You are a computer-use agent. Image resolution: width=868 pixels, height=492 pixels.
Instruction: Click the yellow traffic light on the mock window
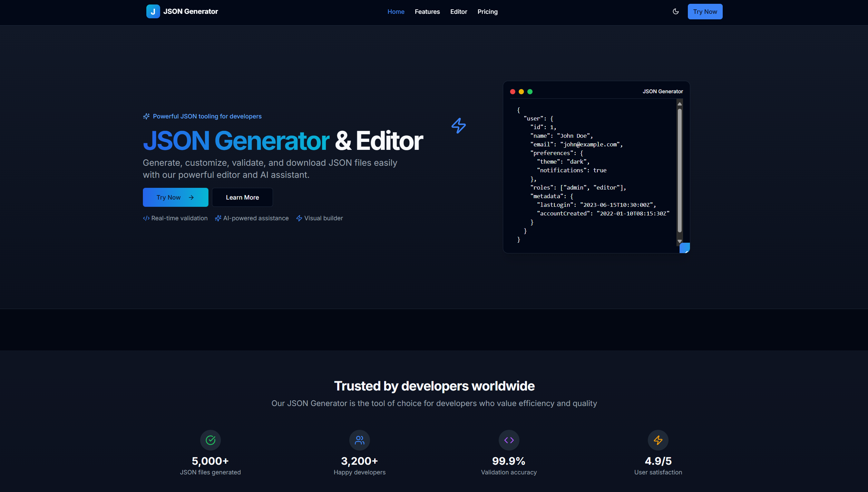pos(521,91)
